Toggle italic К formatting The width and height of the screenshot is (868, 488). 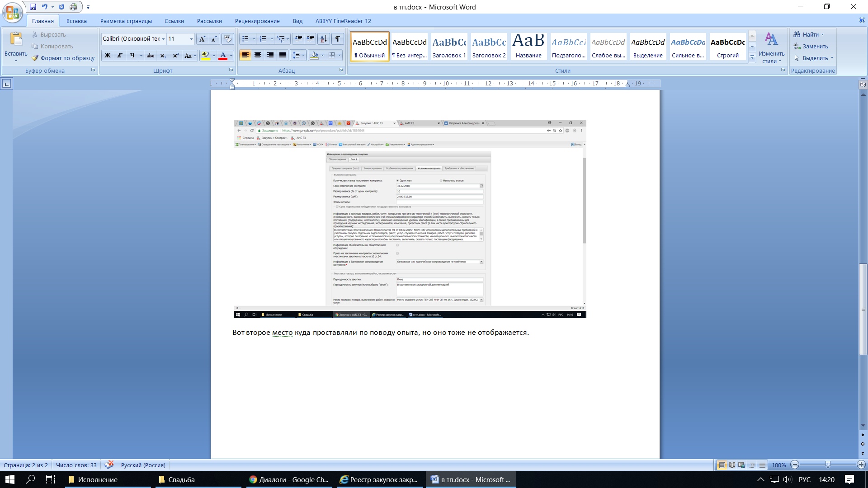click(119, 56)
